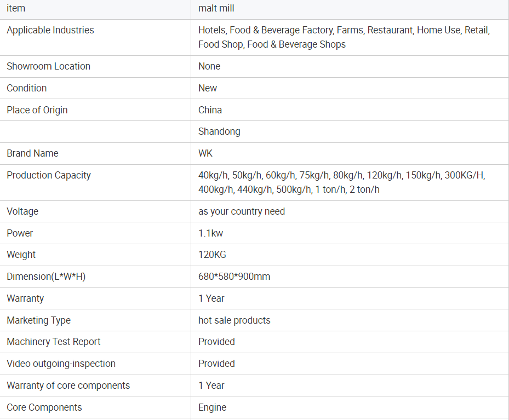Click the "China" place of origin value
The width and height of the screenshot is (509, 420).
[x=210, y=110]
